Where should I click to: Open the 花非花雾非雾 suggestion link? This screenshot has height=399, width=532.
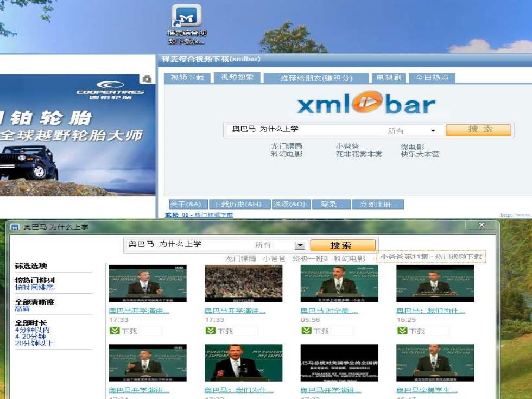pyautogui.click(x=359, y=154)
